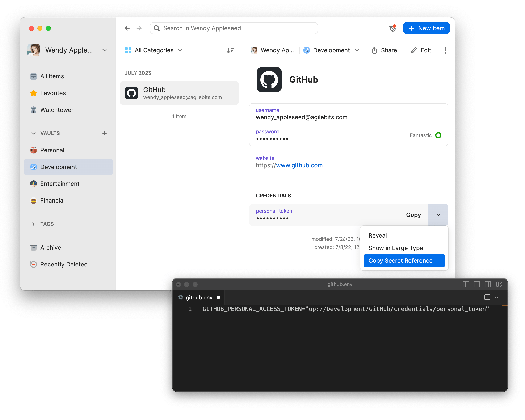This screenshot has width=525, height=420.
Task: Click the password field dots
Action: (x=272, y=139)
